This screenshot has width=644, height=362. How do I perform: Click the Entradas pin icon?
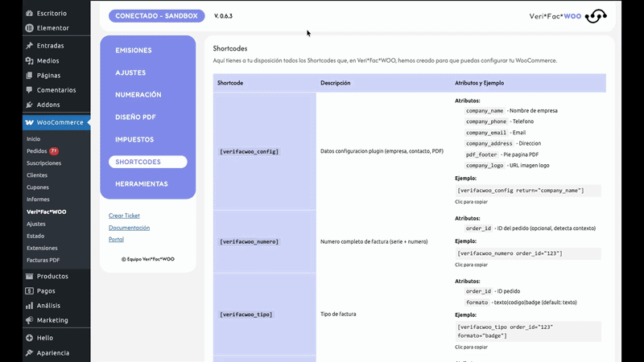[x=29, y=46]
